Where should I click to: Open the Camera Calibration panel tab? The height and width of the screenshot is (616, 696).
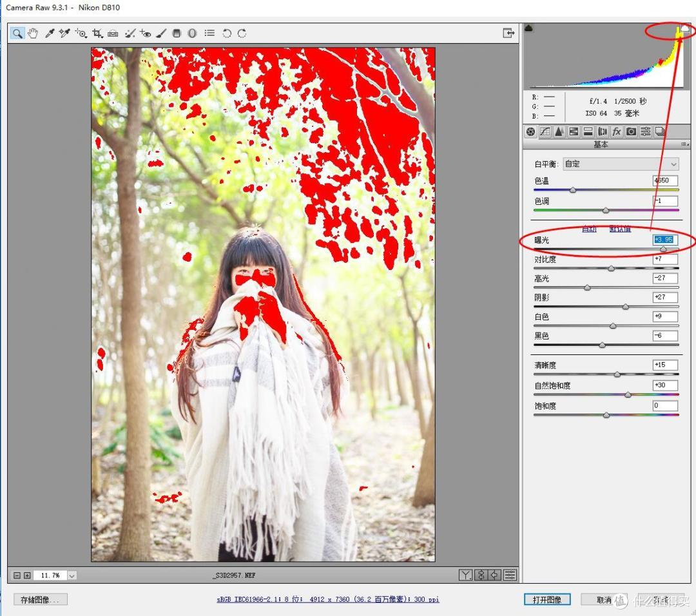(631, 131)
